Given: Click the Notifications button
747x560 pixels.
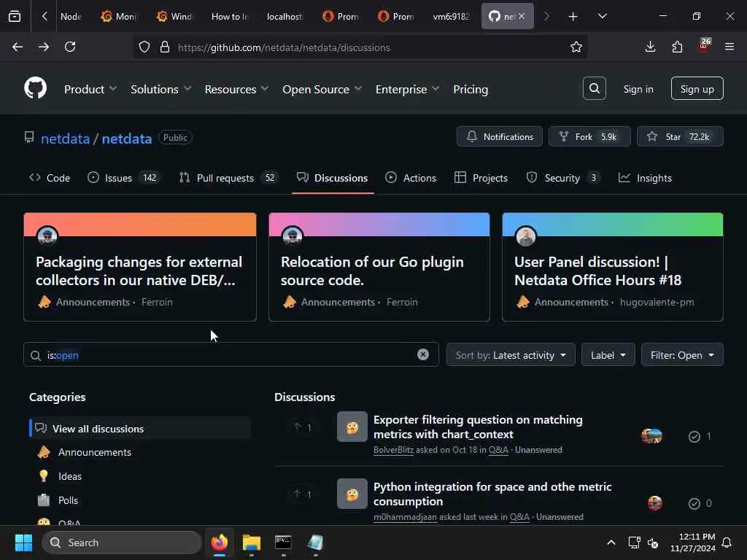Looking at the screenshot, I should [x=499, y=136].
